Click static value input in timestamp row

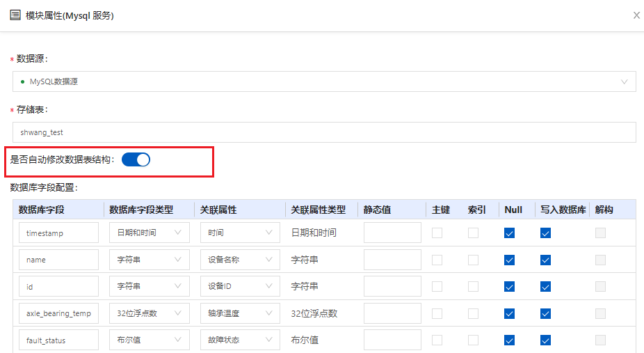392,233
